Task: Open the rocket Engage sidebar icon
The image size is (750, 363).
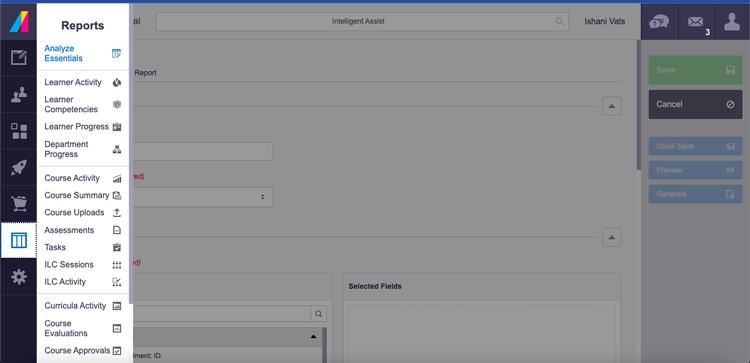Action: (x=19, y=167)
